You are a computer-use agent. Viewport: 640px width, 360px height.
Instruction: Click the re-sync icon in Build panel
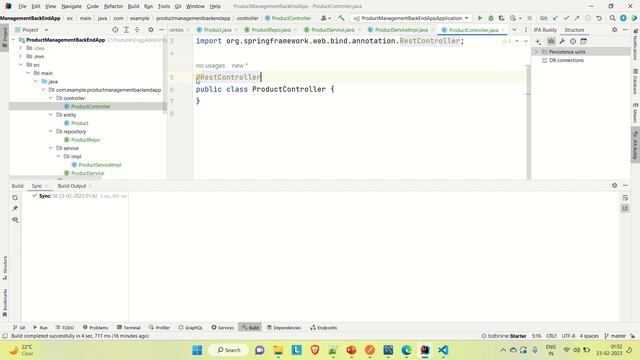click(x=15, y=198)
